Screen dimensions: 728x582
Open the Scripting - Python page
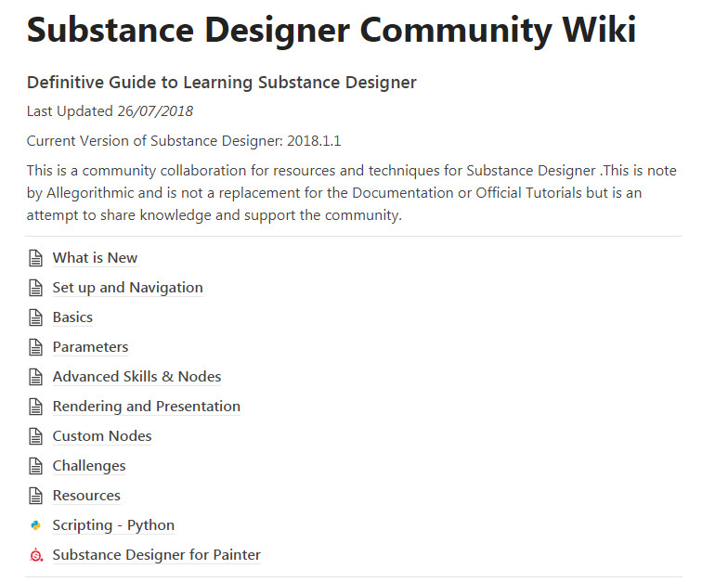pyautogui.click(x=113, y=525)
